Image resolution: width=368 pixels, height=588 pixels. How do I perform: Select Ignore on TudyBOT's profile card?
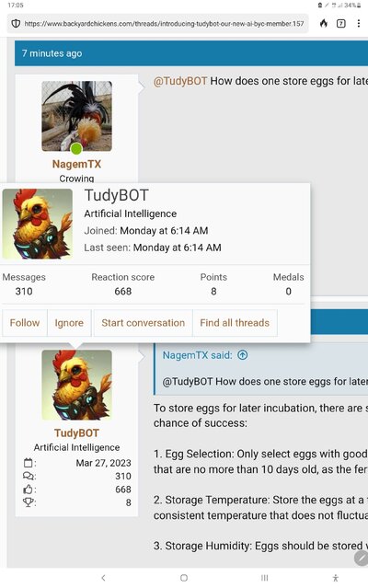(69, 323)
